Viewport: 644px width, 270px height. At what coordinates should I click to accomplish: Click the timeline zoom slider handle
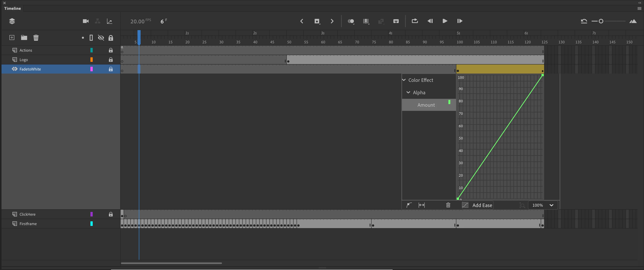[601, 21]
